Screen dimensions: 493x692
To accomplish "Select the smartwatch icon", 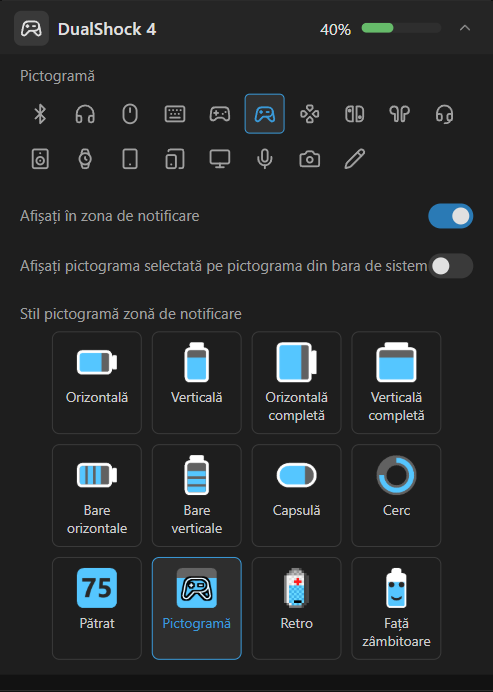I will click(x=85, y=159).
